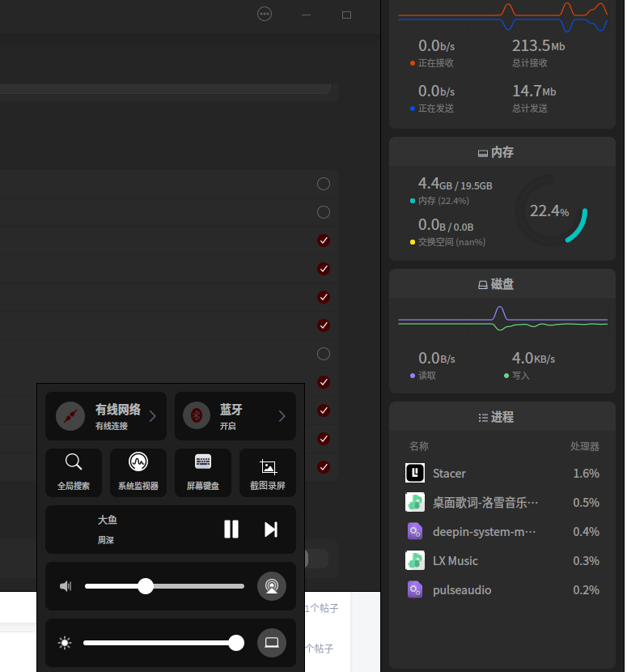The height and width of the screenshot is (672, 627).
Task: Open 全局搜索 global search
Action: coord(74,473)
